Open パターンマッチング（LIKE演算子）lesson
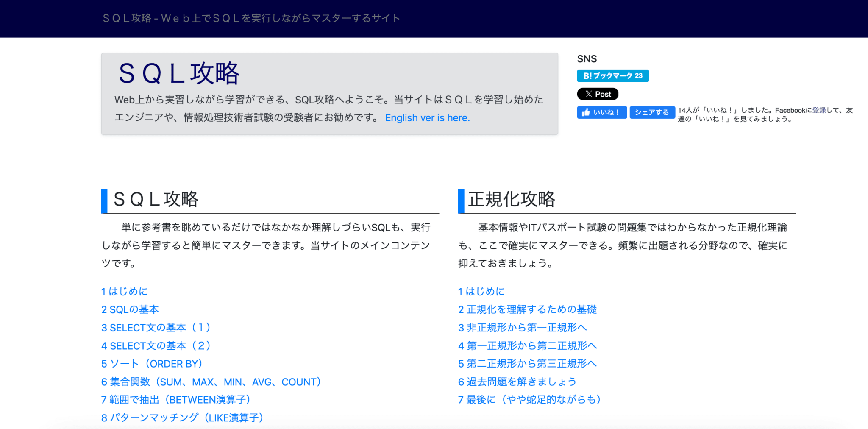868x429 pixels. tap(182, 417)
